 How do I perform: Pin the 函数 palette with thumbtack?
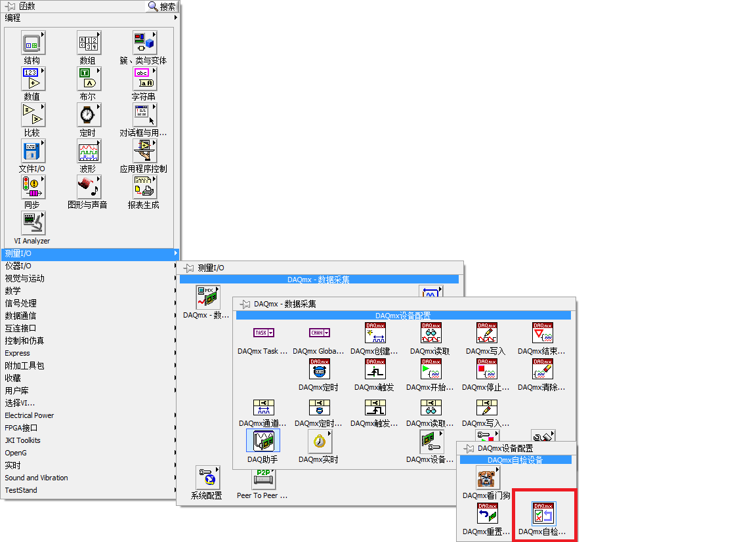pos(10,7)
